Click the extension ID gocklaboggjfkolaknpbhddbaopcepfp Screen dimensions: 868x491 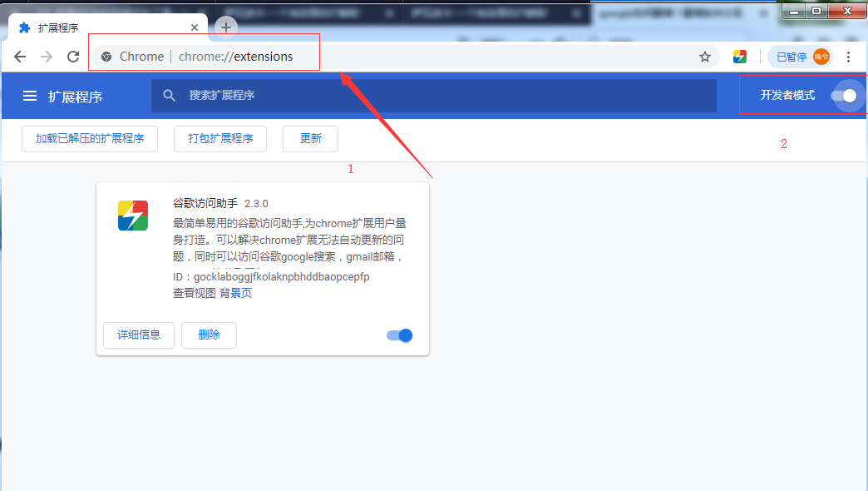click(x=282, y=276)
